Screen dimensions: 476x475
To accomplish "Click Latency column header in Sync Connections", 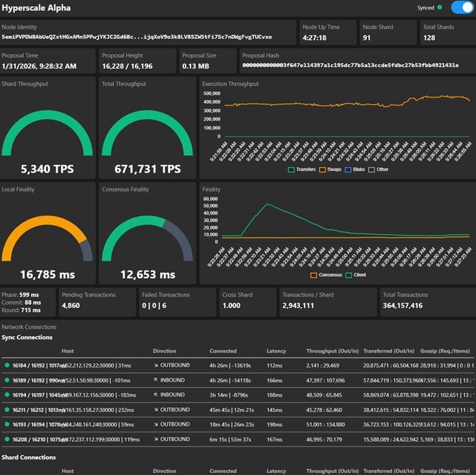I will point(276,351).
